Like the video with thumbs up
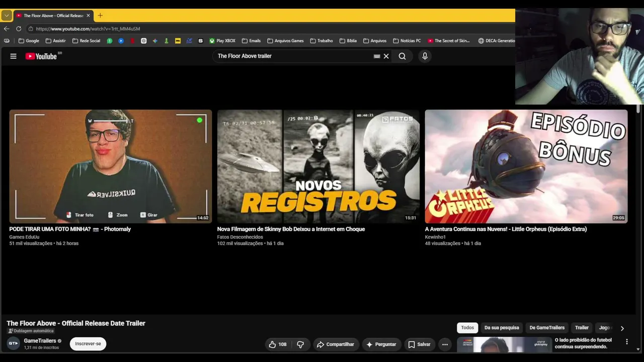644x362 pixels. [x=278, y=344]
